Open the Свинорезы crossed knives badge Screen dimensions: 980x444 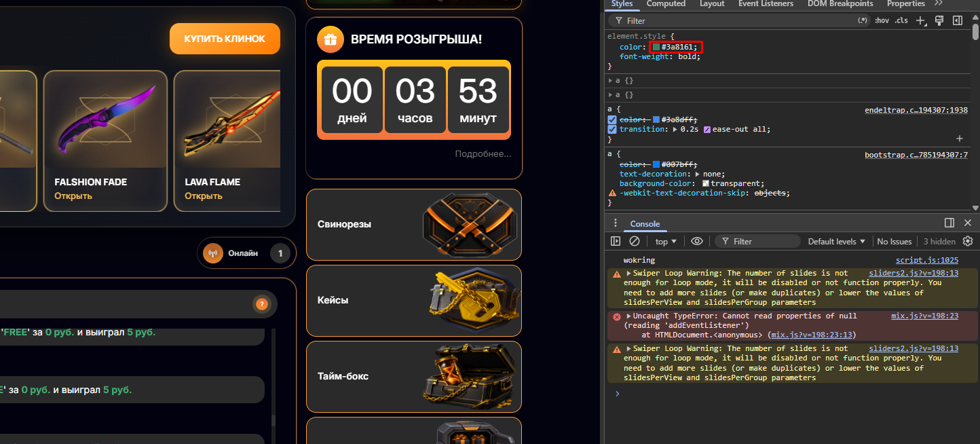(470, 224)
